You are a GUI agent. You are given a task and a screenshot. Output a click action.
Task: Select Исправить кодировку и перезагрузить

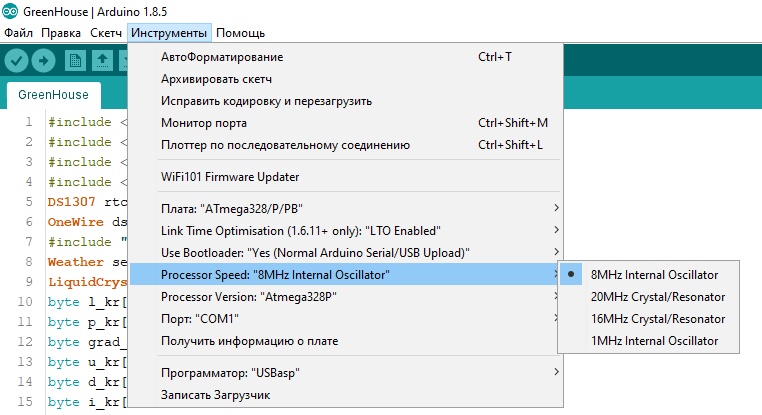[346, 101]
